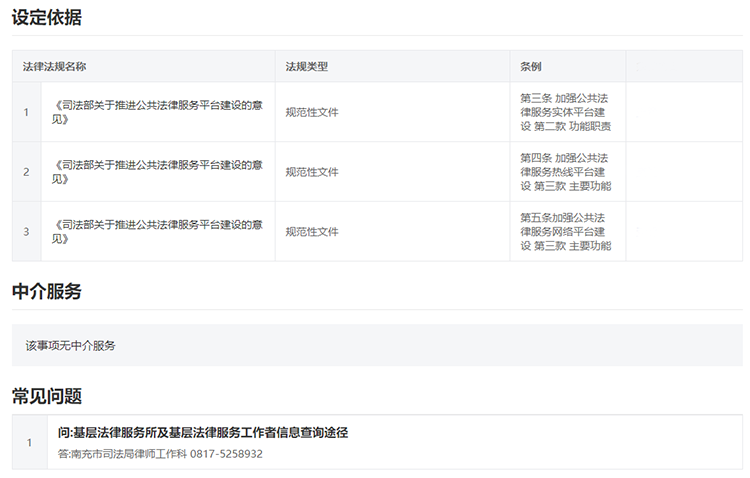Select the 第四条 热线平台建设 clause cell
The image size is (750, 478).
click(566, 172)
